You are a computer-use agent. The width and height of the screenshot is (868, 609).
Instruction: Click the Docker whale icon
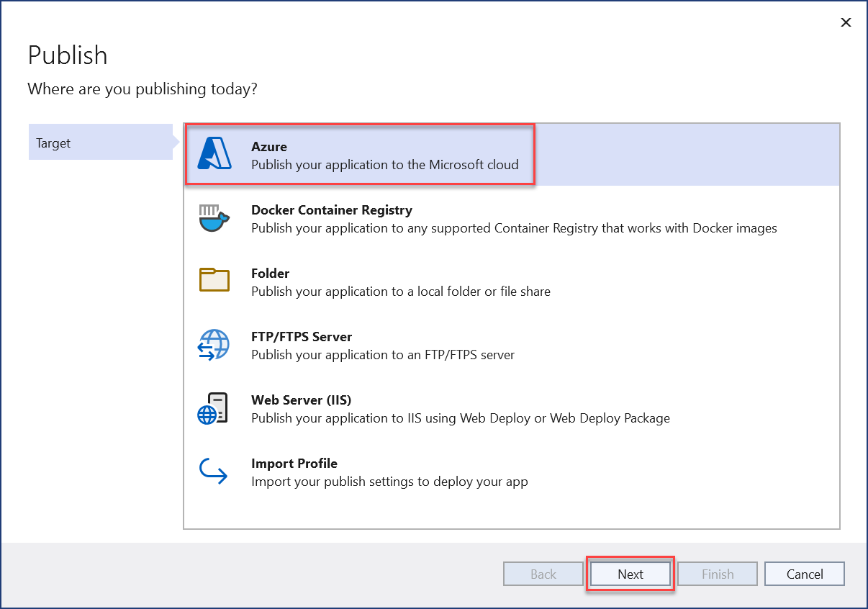(x=213, y=218)
